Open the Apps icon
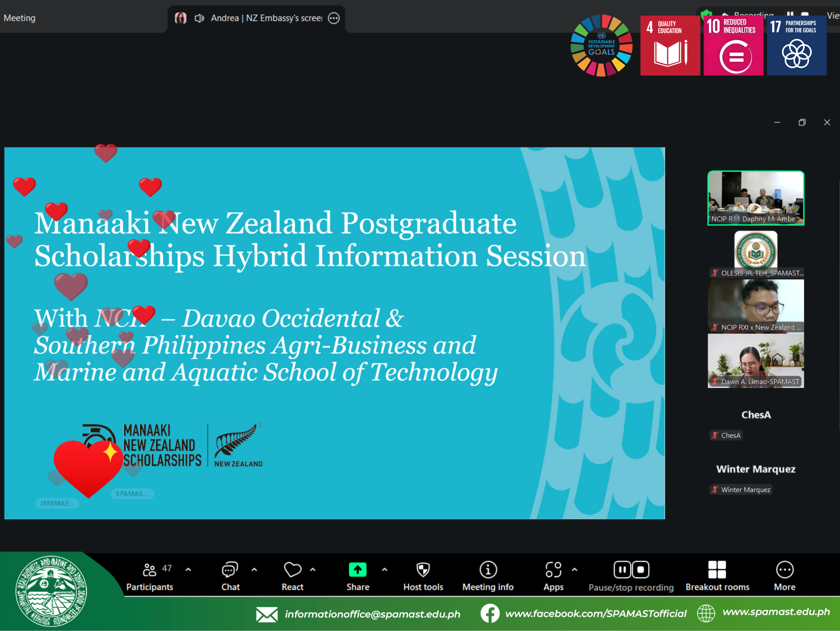Screen dimensions: 840x631 pyautogui.click(x=553, y=570)
